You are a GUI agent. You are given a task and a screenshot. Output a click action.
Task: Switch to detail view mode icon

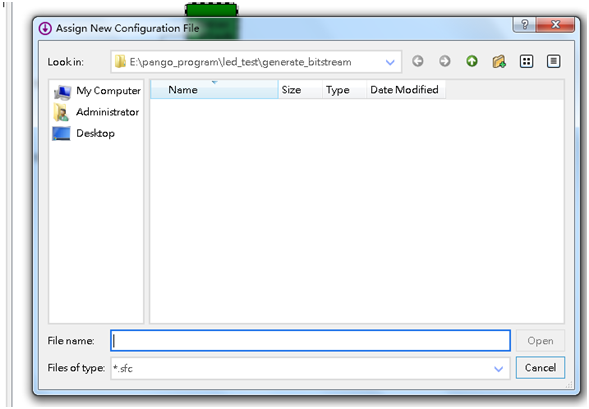[553, 61]
